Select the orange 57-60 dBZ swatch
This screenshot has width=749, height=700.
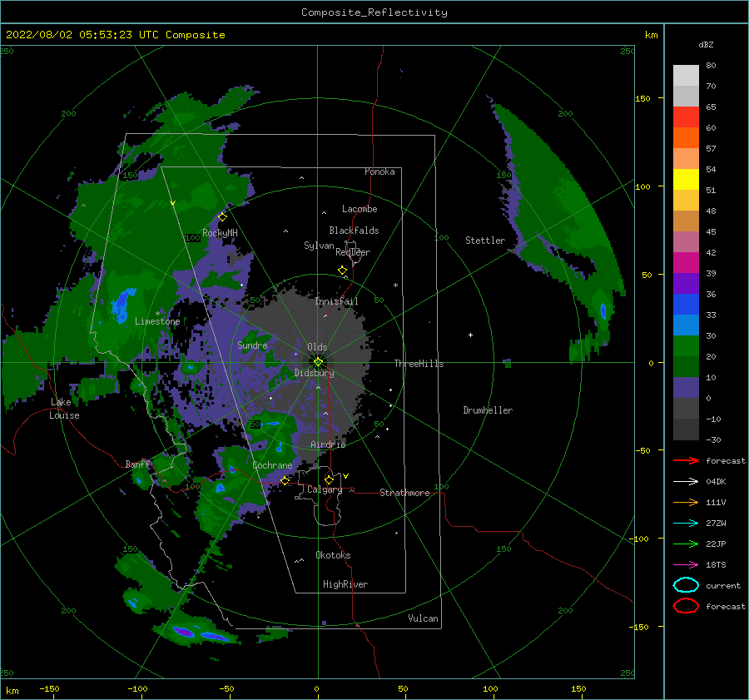(x=686, y=137)
